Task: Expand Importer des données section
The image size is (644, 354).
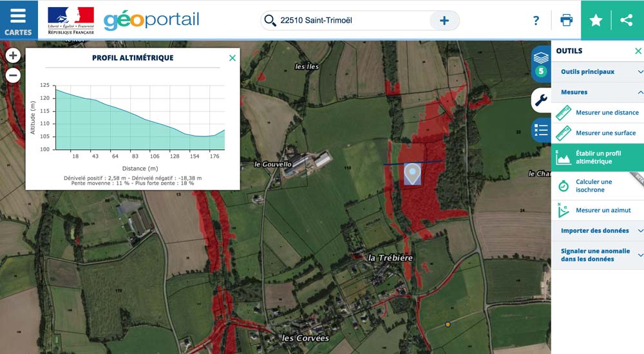Action: coord(598,231)
